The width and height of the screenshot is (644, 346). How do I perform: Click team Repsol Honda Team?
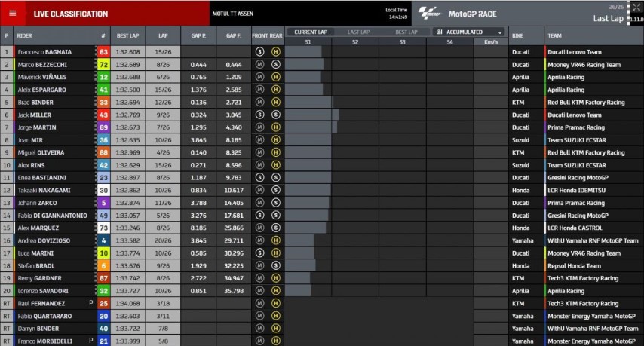click(x=574, y=265)
